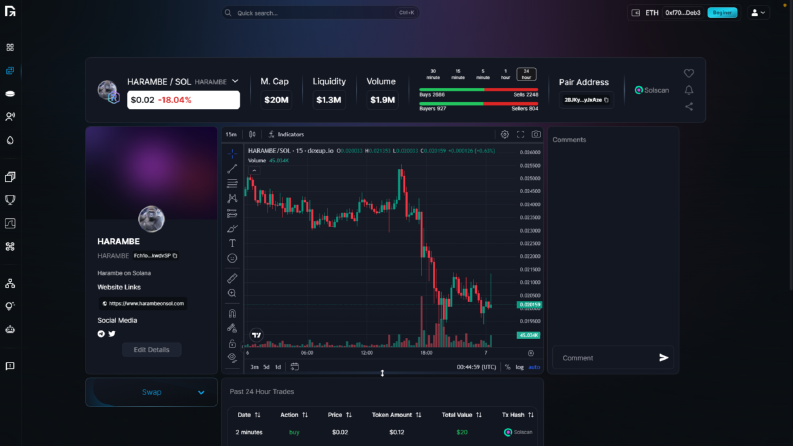Viewport: 793px width, 446px height.
Task: Open Solscan link in trade row
Action: click(518, 432)
